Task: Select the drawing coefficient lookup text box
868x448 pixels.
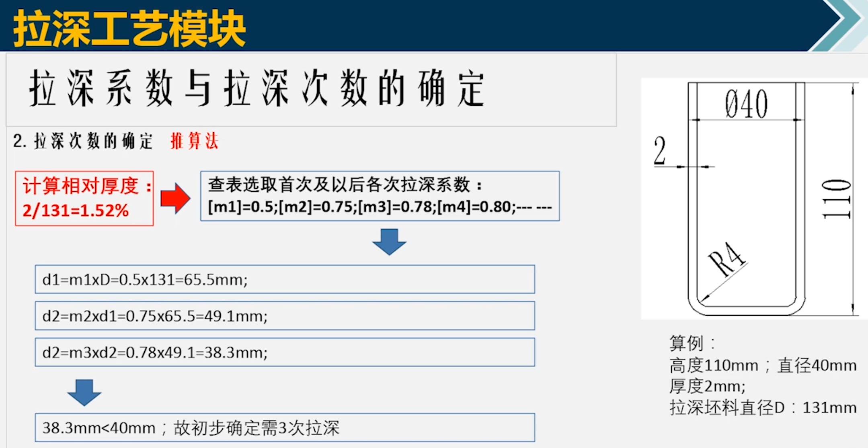Action: (x=380, y=196)
